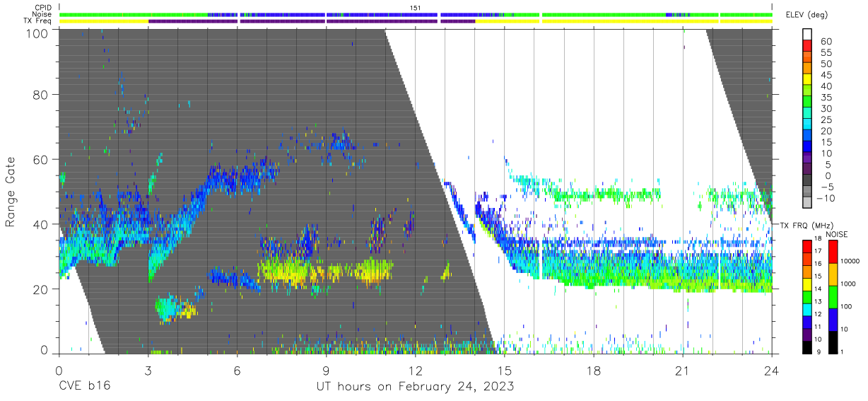This screenshot has height=401, width=868.
Task: Click the '20' label on Range Gate axis
Action: (41, 289)
